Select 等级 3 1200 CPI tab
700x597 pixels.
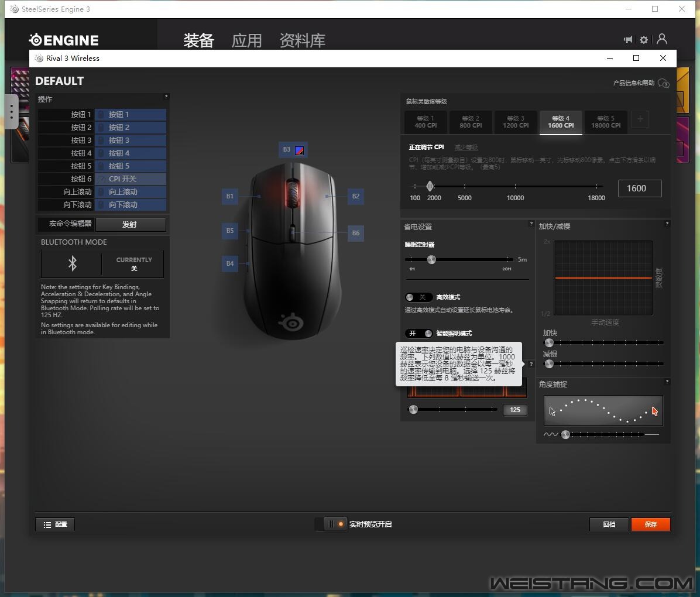coord(516,122)
